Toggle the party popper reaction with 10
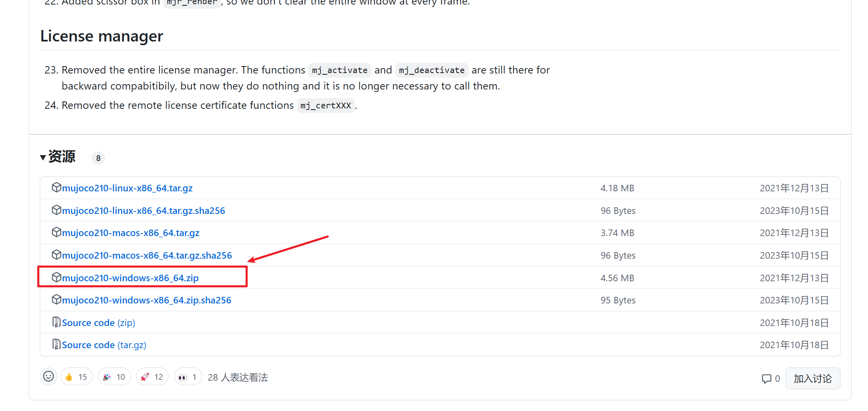This screenshot has height=411, width=868. click(x=114, y=377)
